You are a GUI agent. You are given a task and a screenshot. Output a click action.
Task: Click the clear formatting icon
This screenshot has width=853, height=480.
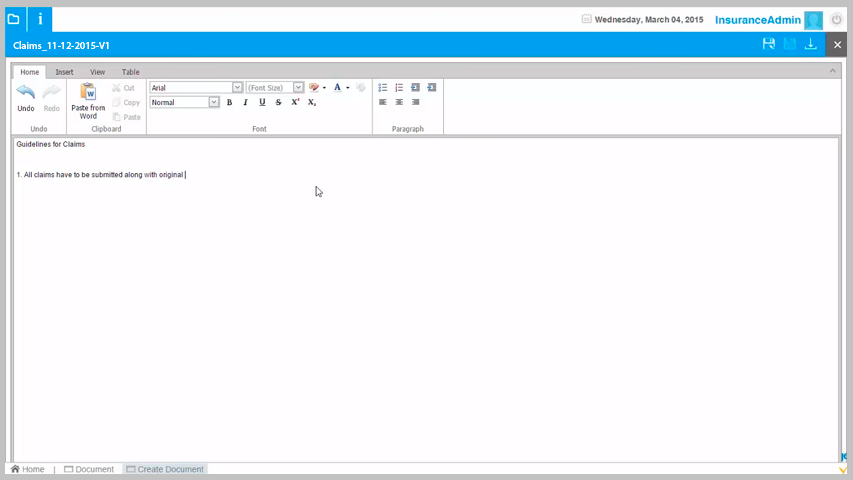(361, 88)
